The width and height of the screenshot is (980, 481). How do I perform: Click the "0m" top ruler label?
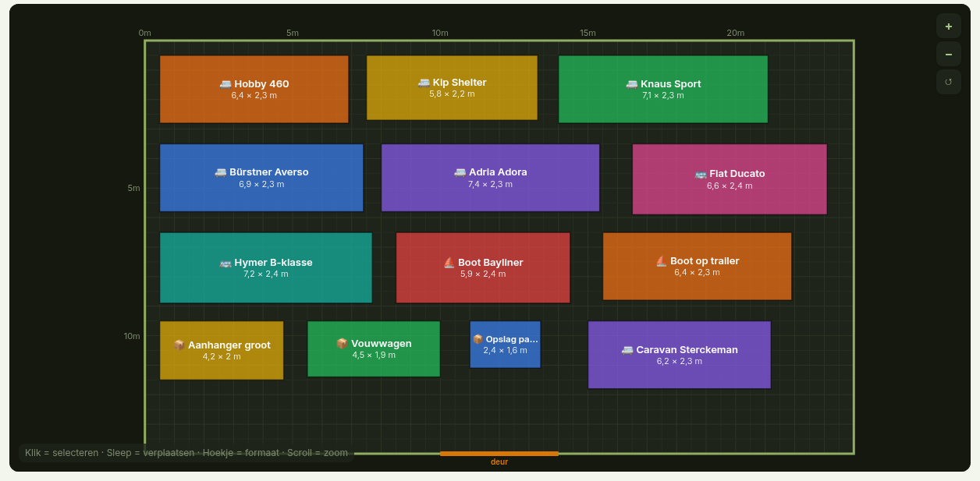(145, 33)
